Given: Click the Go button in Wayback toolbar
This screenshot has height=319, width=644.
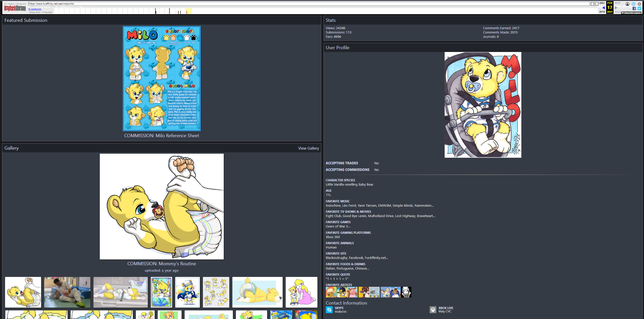Looking at the screenshot, I should 594,4.
